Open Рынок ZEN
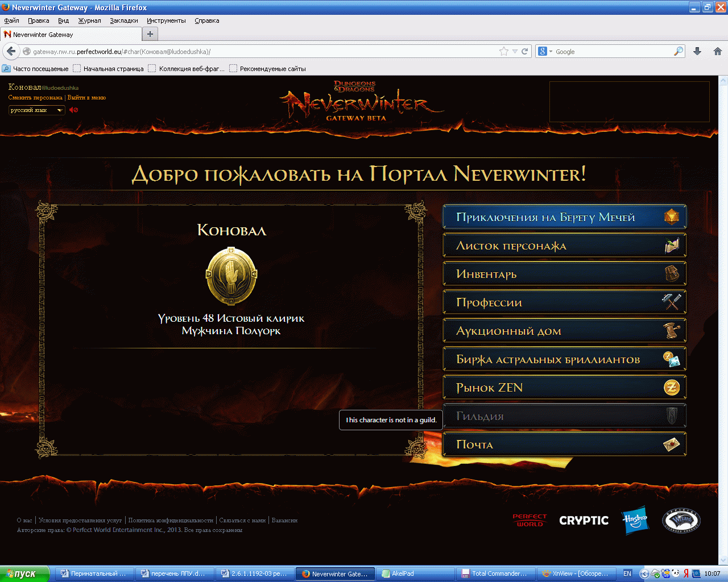 pyautogui.click(x=565, y=388)
